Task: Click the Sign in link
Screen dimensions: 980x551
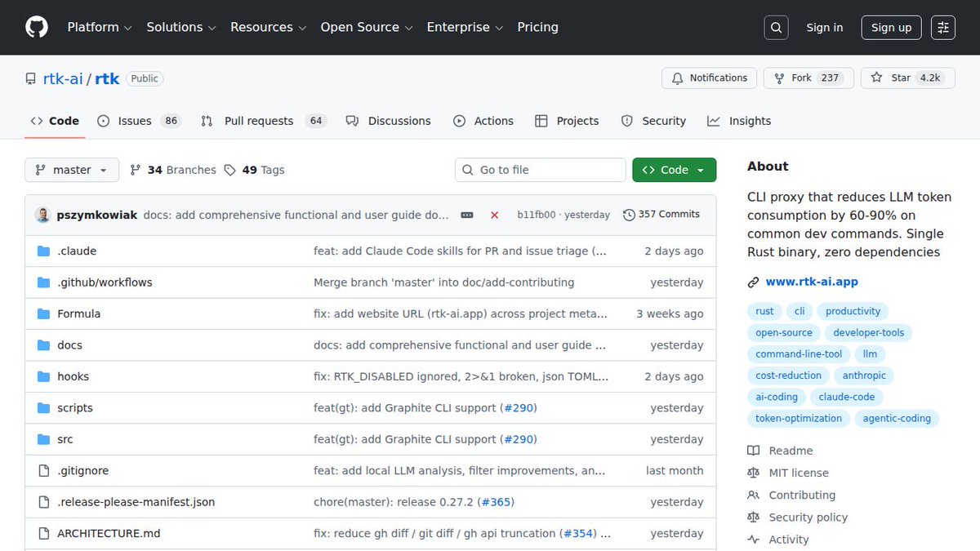Action: click(825, 27)
